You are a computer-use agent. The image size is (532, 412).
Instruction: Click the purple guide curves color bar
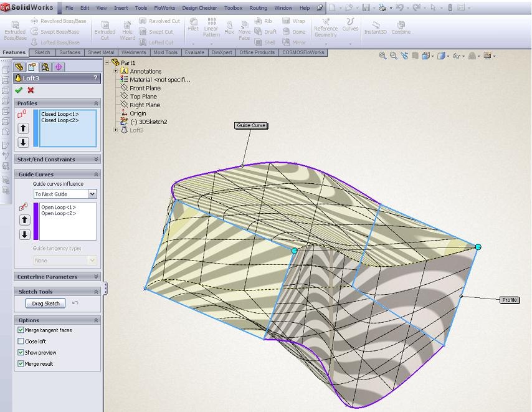36,221
